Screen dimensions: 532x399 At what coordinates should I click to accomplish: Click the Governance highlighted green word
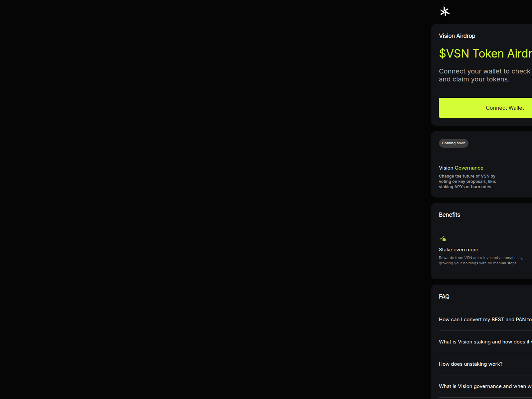click(469, 168)
